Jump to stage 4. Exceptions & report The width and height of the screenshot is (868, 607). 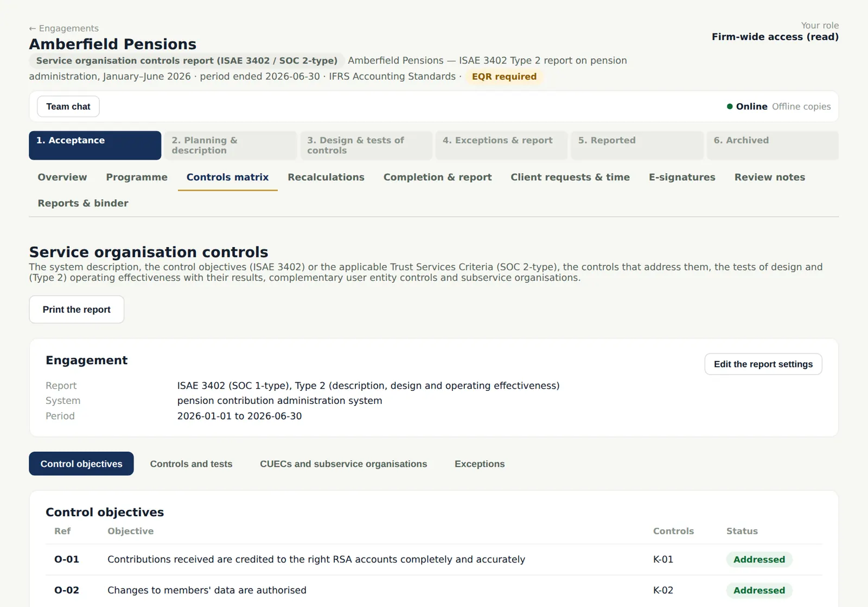[x=501, y=146]
